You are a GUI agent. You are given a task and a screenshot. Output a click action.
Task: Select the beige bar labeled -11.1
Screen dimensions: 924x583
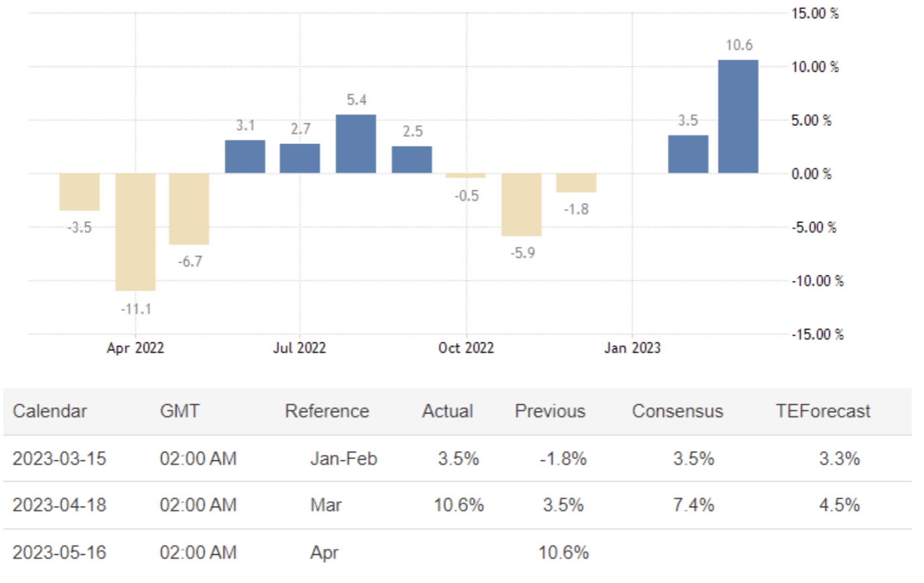[x=135, y=232]
